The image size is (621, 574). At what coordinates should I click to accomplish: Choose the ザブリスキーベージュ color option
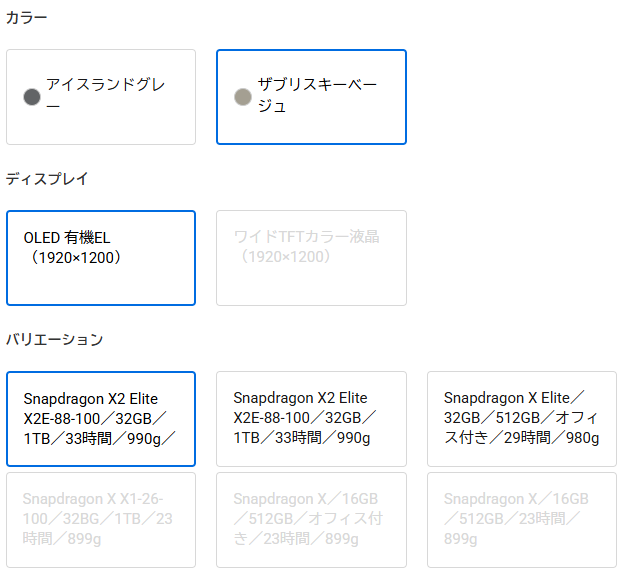coord(311,97)
